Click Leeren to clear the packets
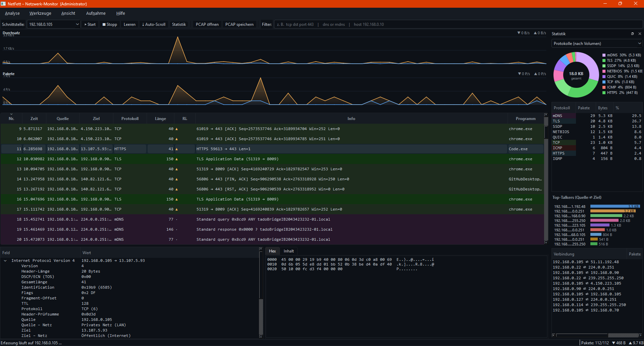This screenshot has height=346, width=644. pyautogui.click(x=129, y=24)
